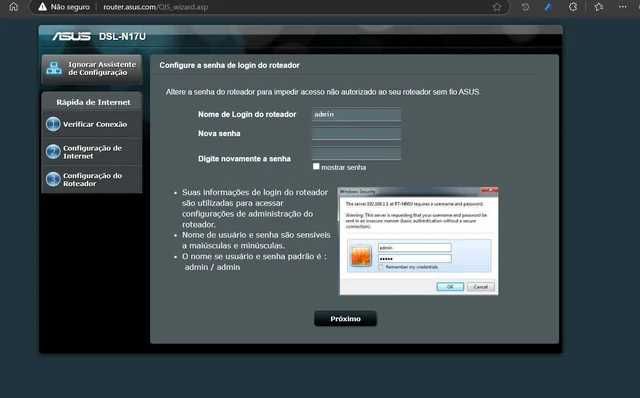Select the 'Verificar Conexão' step
The width and height of the screenshot is (640, 398).
92,124
